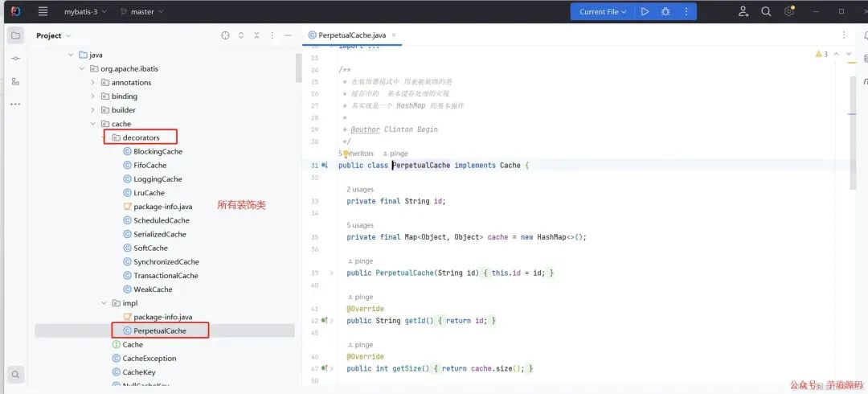Collapse the java folder
The width and height of the screenshot is (868, 394).
(71, 55)
